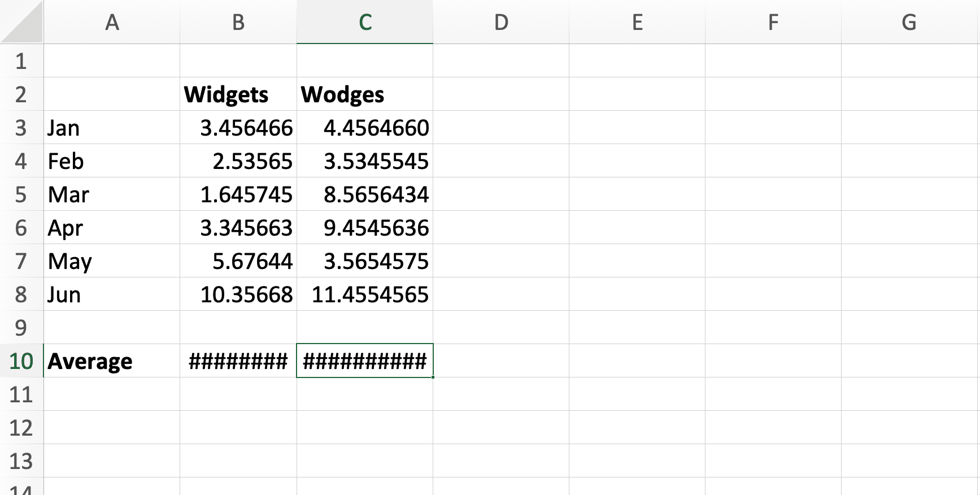Select column C header
The height and width of the screenshot is (495, 980).
click(365, 21)
